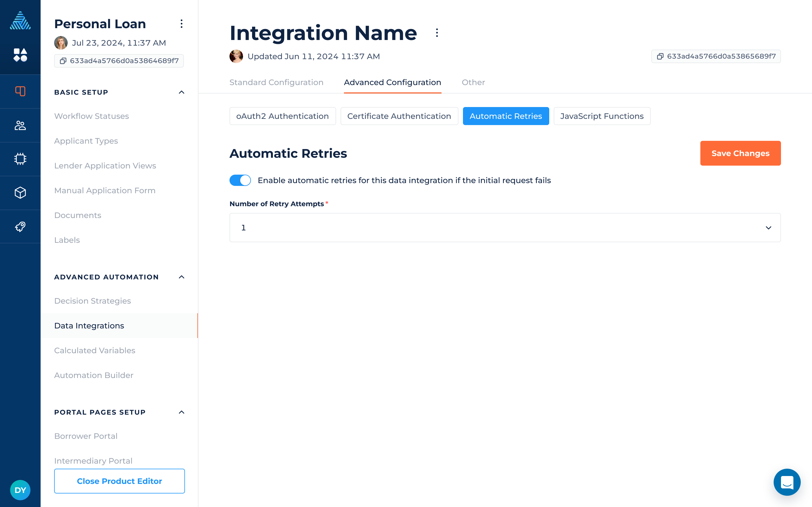
Task: Open Integration Name three-dot menu
Action: (x=436, y=33)
